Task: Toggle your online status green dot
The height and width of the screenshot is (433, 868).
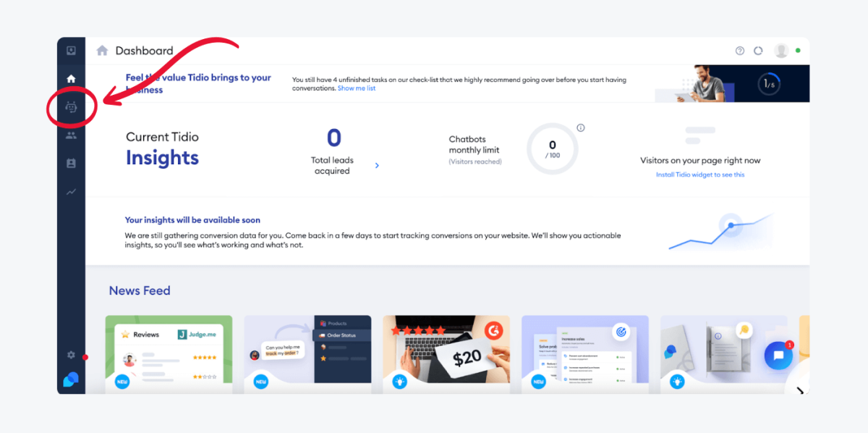Action: pos(797,50)
